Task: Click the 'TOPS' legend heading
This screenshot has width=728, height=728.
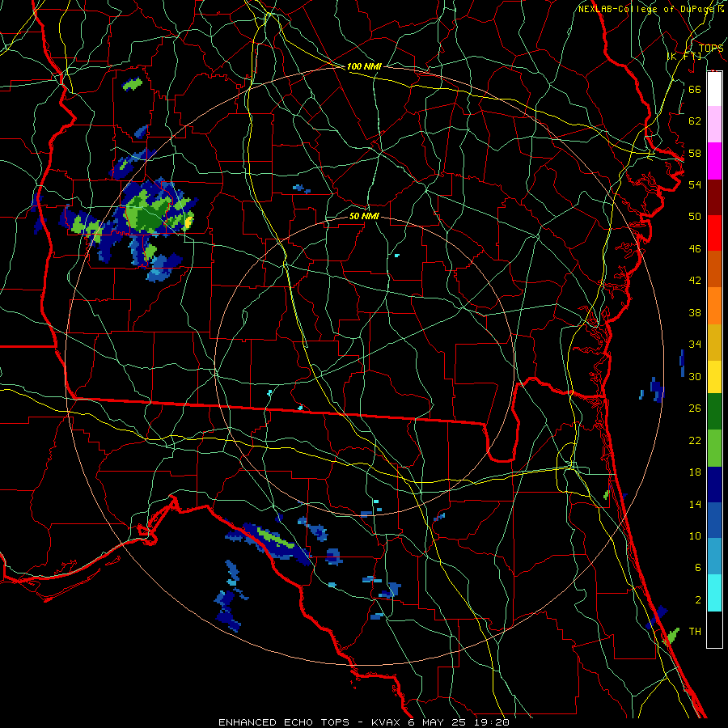Action: click(x=711, y=48)
